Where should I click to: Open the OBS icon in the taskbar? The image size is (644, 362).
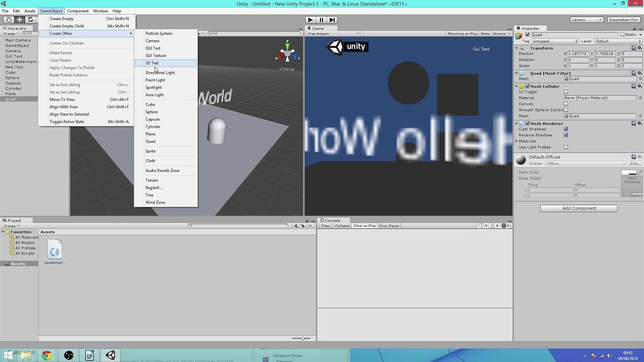tap(69, 355)
